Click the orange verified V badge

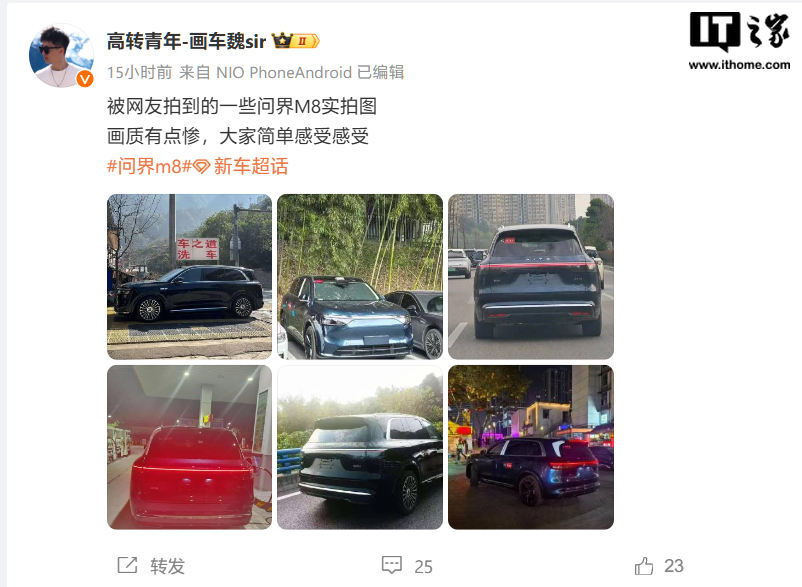pos(85,79)
